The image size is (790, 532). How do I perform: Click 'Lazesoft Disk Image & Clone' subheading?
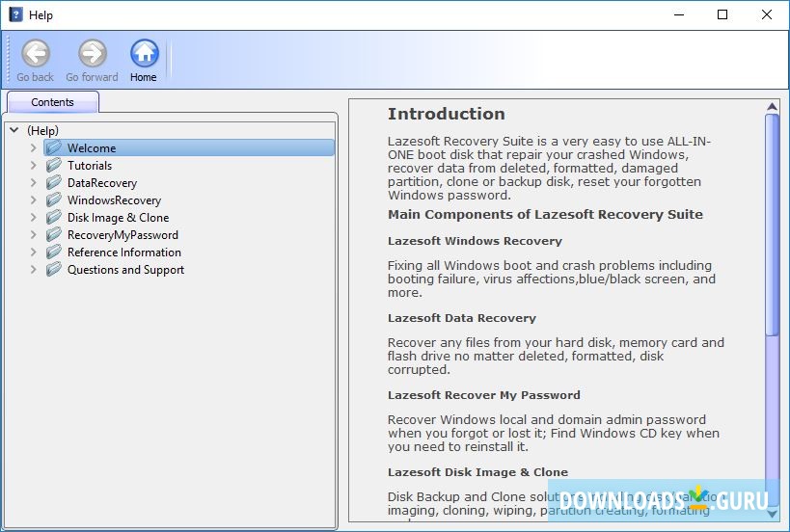(477, 472)
